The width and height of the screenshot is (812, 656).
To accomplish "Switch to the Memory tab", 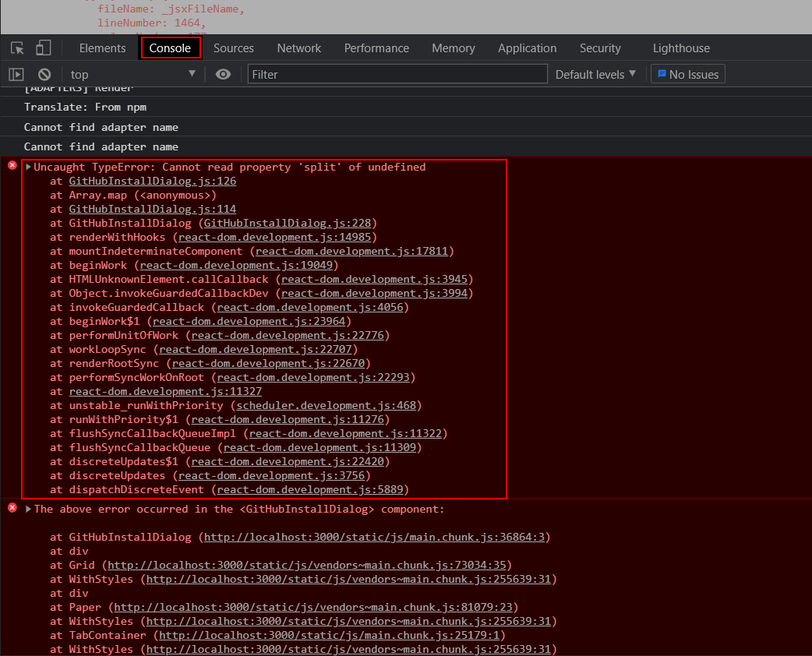I will click(453, 48).
